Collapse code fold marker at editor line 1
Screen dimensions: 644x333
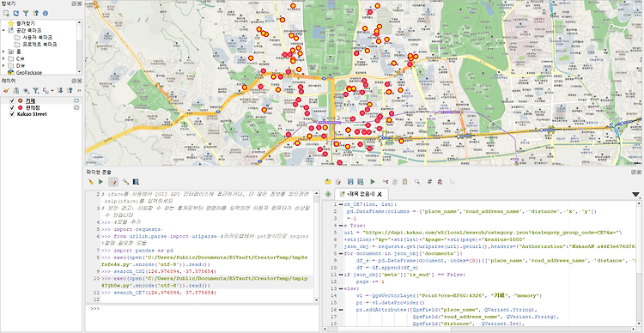[x=341, y=204]
